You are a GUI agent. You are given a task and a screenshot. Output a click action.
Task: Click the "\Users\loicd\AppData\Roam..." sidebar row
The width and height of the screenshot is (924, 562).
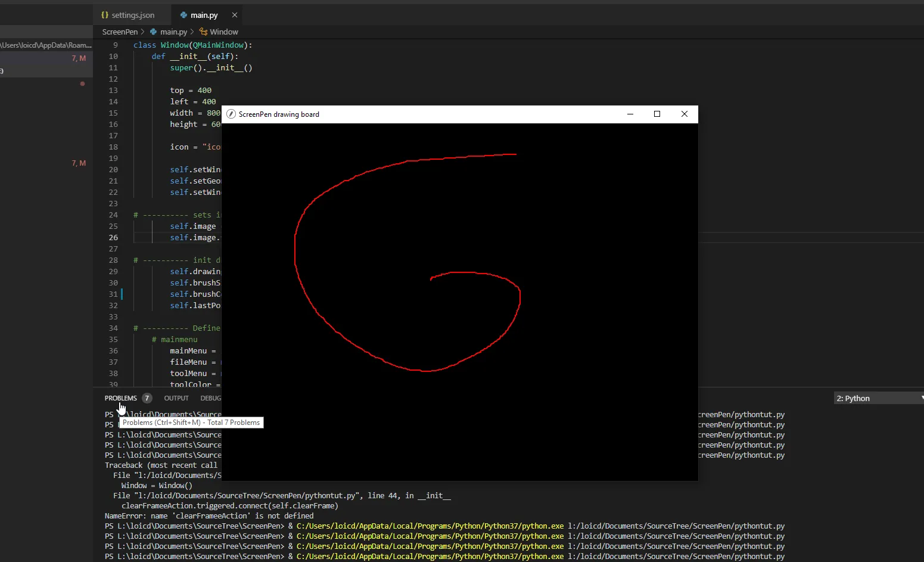pos(46,45)
